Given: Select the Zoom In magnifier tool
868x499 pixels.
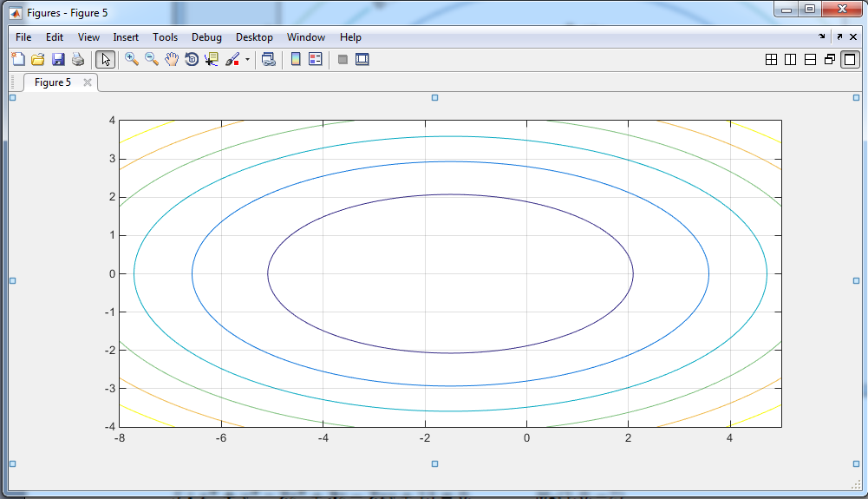Looking at the screenshot, I should tap(132, 60).
